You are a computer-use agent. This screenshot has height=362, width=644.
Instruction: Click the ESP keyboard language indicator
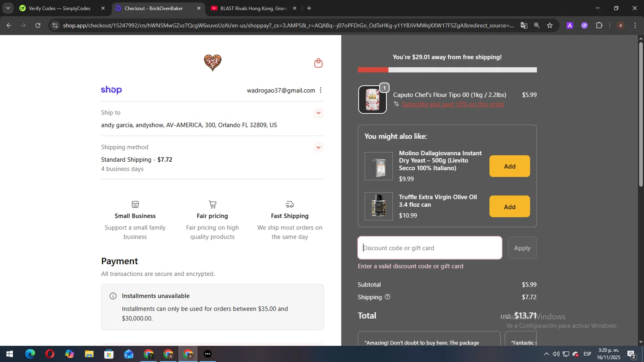[587, 354]
